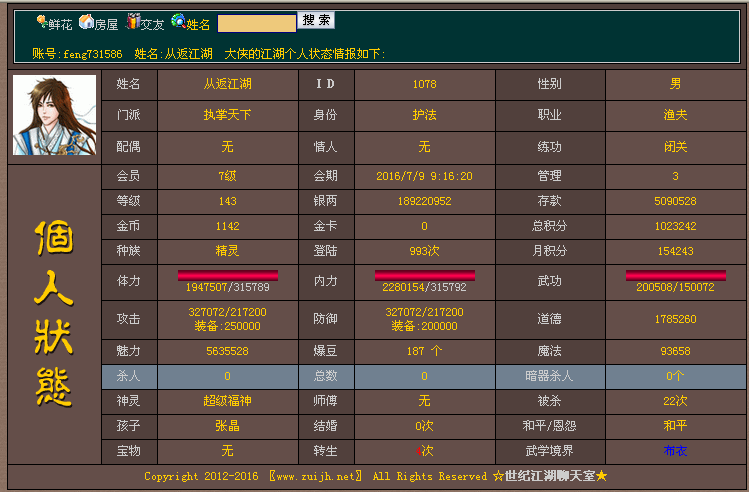Click the 武功 red progress bar
This screenshot has height=492, width=749.
pos(675,275)
